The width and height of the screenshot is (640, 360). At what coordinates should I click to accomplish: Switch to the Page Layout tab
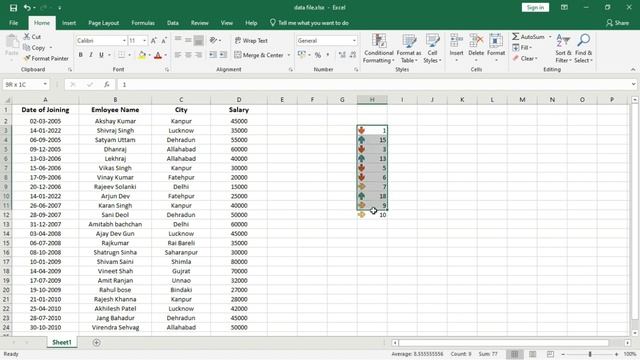[104, 23]
